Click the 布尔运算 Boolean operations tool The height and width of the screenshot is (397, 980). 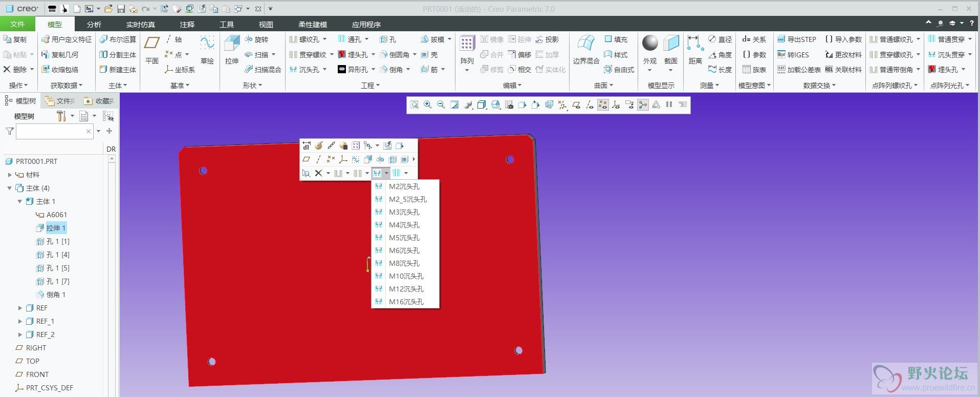point(118,39)
